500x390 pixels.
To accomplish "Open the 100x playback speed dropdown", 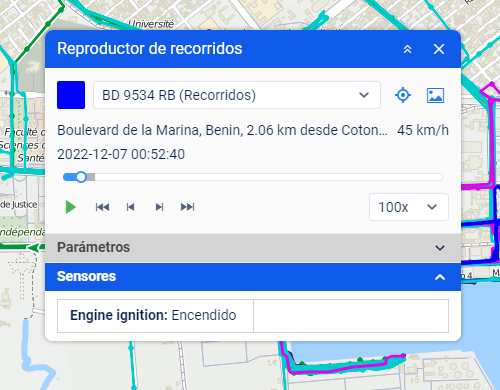I will pyautogui.click(x=409, y=207).
